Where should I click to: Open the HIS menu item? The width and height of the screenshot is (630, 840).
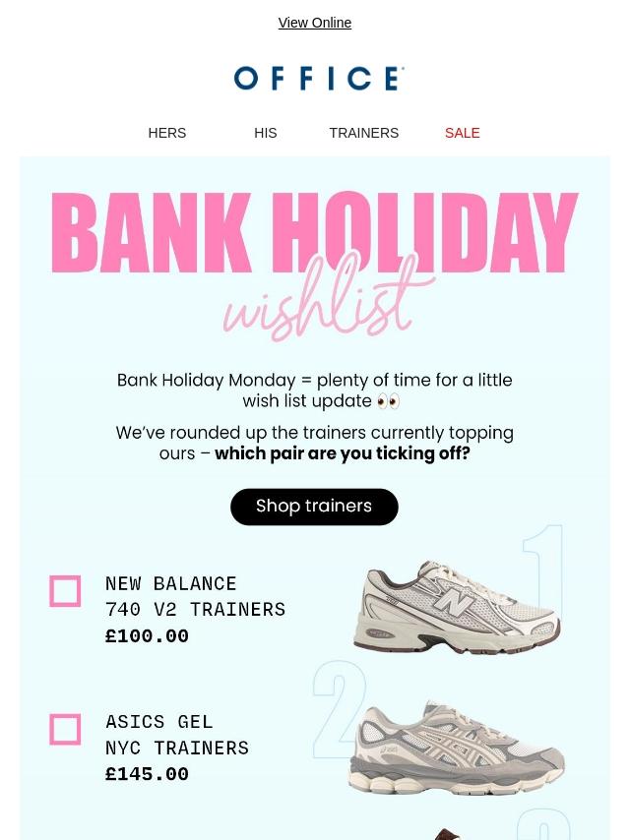tap(266, 133)
